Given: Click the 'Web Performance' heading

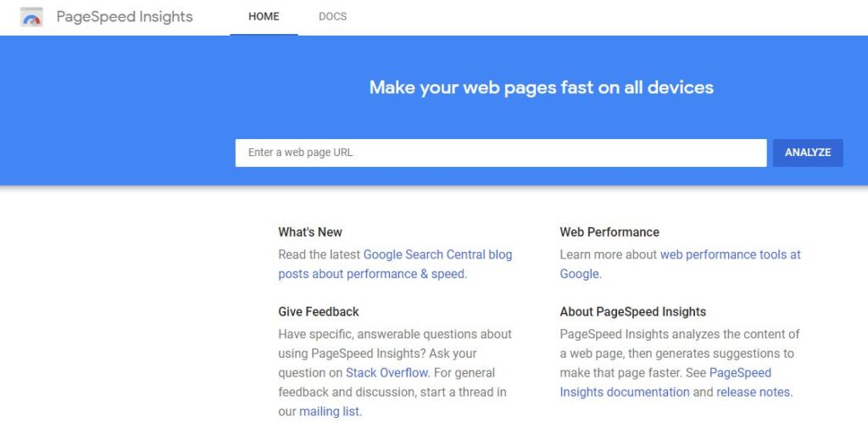Looking at the screenshot, I should tap(609, 232).
